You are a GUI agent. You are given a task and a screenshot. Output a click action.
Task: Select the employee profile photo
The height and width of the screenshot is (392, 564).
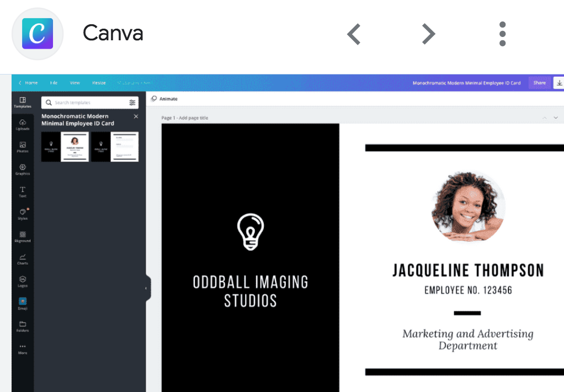click(468, 207)
